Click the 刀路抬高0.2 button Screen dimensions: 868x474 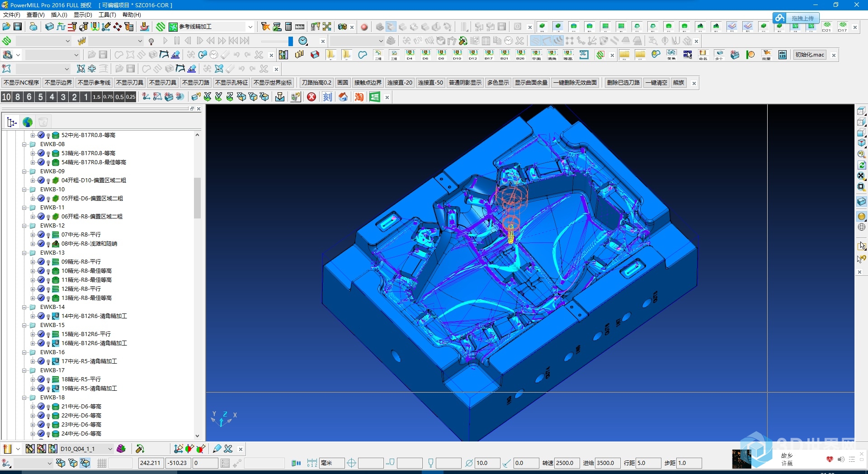[x=316, y=83]
